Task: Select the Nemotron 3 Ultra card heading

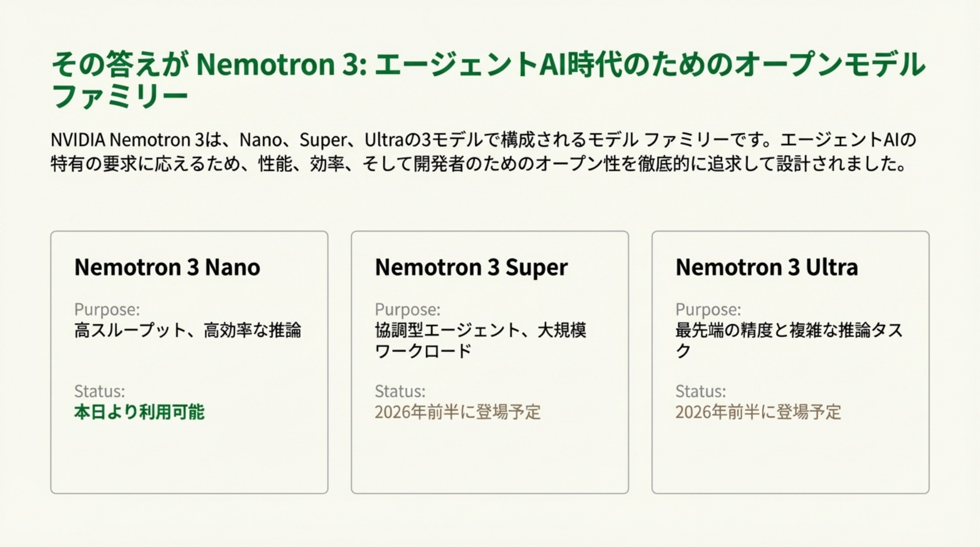Action: pos(767,267)
